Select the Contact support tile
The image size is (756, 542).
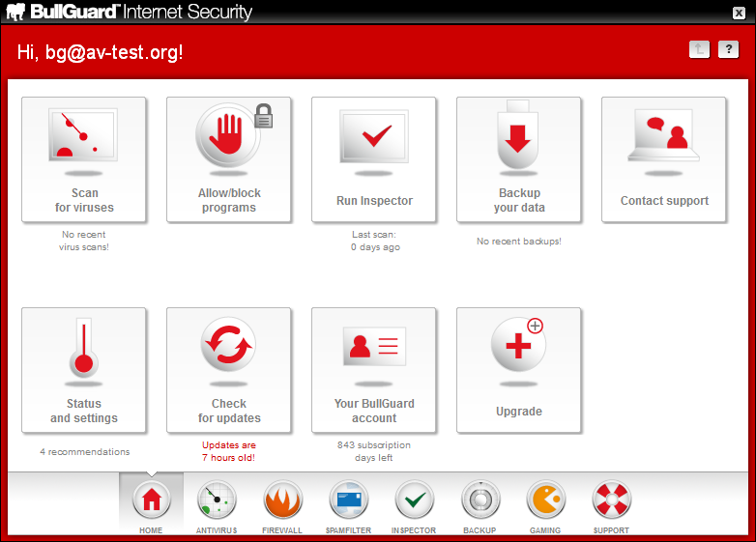664,159
